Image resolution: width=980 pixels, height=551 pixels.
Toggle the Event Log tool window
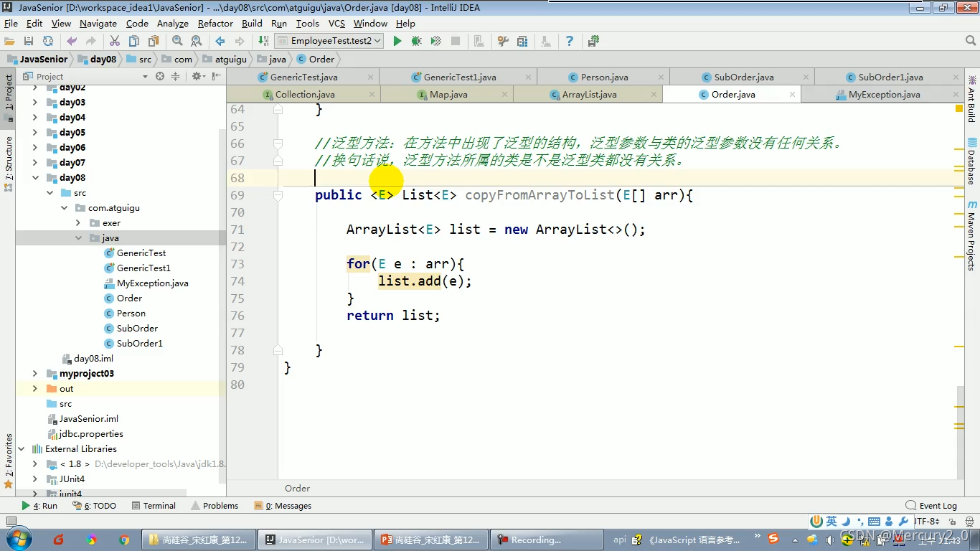931,505
